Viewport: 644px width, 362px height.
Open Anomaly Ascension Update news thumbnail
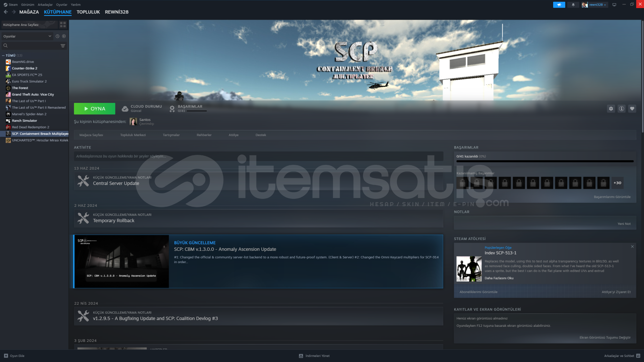click(121, 261)
